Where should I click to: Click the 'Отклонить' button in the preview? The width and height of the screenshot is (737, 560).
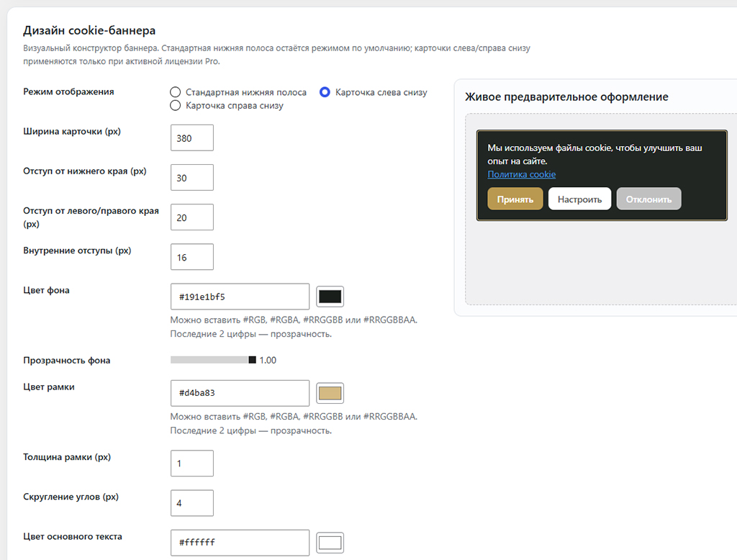648,199
